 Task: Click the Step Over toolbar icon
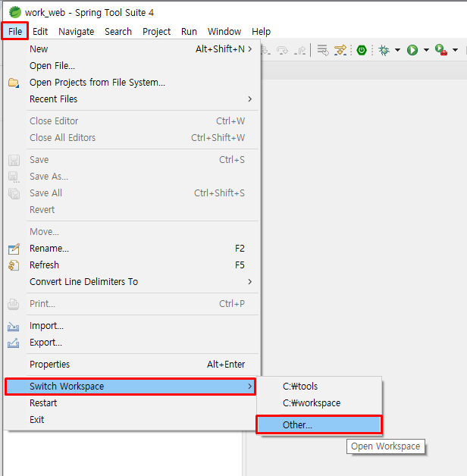coord(282,50)
